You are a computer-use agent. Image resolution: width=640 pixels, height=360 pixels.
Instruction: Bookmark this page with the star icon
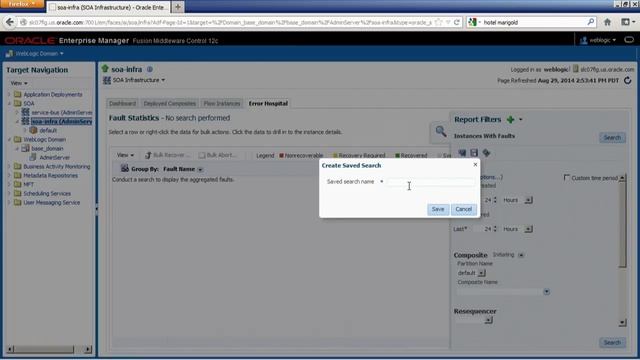point(438,22)
